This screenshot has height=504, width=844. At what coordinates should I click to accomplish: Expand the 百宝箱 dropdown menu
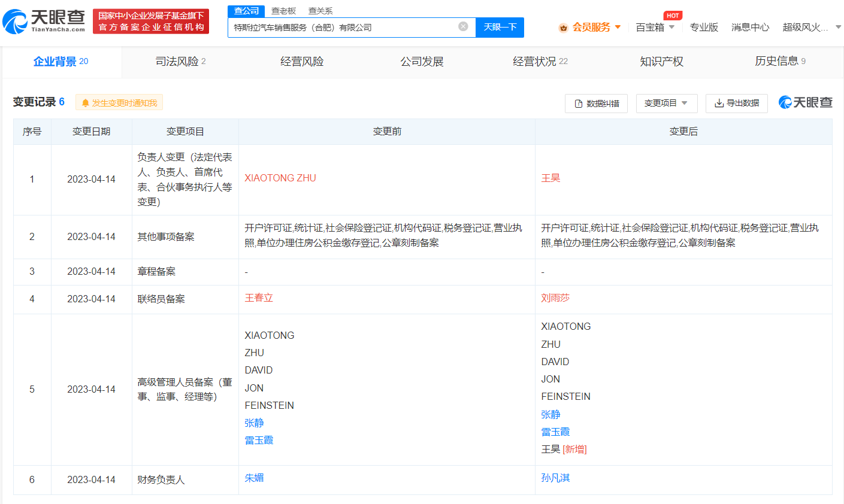point(671,27)
